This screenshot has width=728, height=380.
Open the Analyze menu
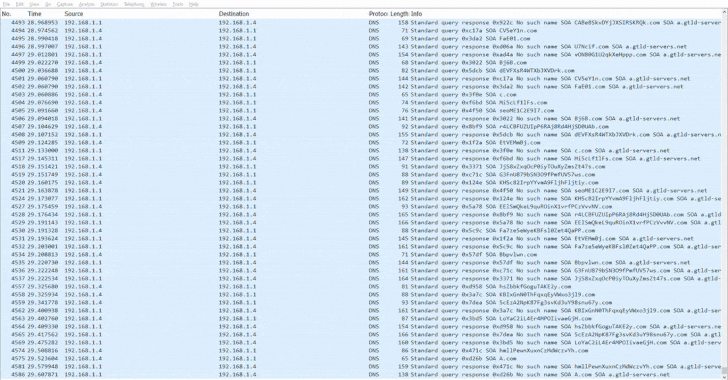tap(86, 4)
